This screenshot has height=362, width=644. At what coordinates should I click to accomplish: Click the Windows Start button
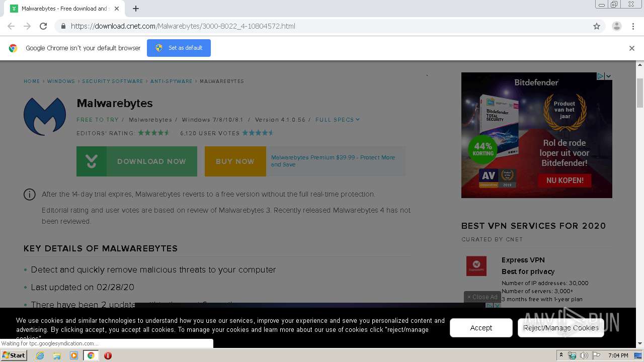pyautogui.click(x=14, y=355)
